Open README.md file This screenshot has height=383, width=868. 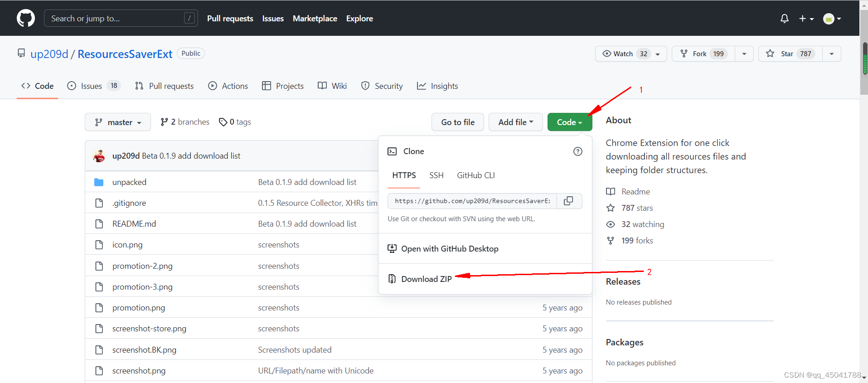point(134,224)
